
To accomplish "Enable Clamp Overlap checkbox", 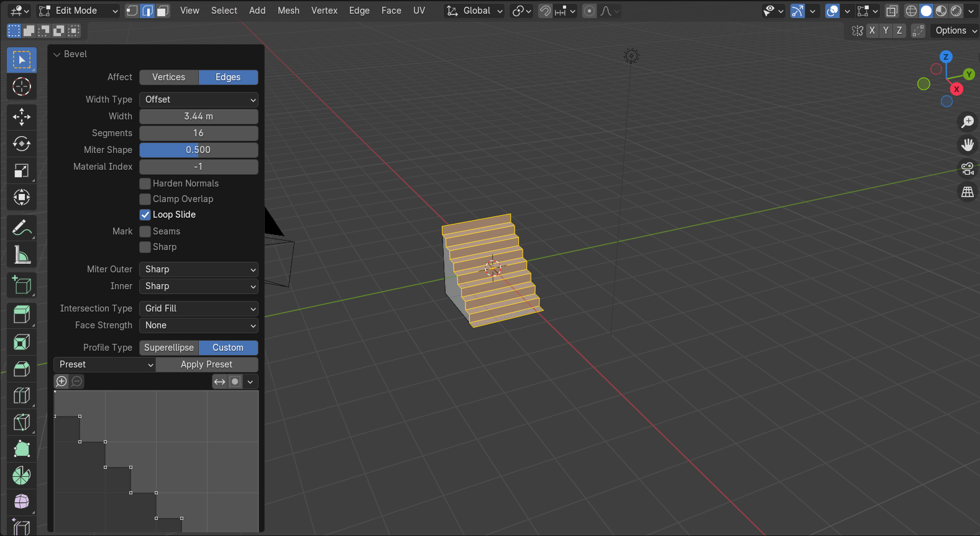I will 145,199.
